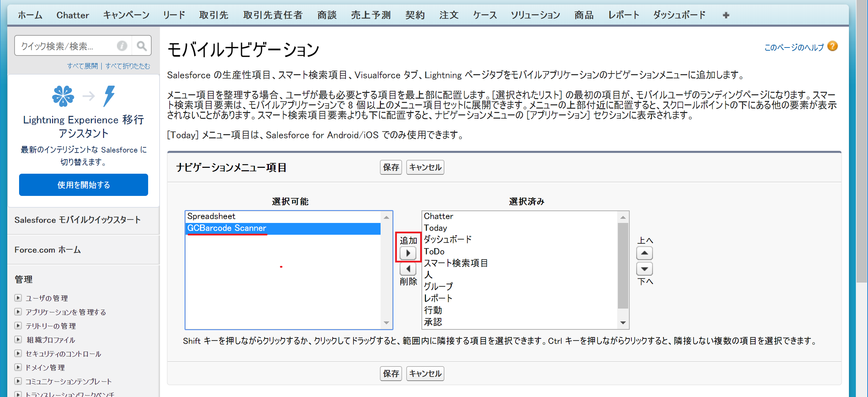Select レポート in the 選択済み list
Image resolution: width=868 pixels, height=397 pixels.
click(520, 298)
